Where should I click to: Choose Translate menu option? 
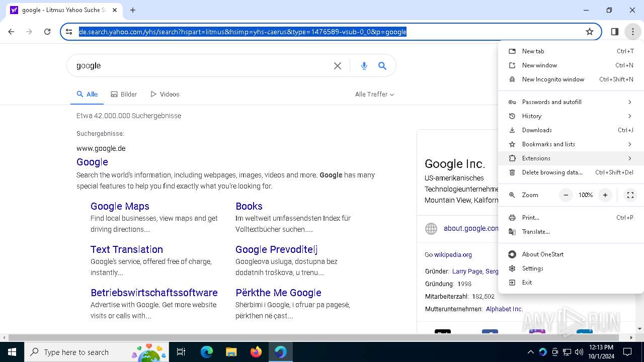click(x=571, y=232)
